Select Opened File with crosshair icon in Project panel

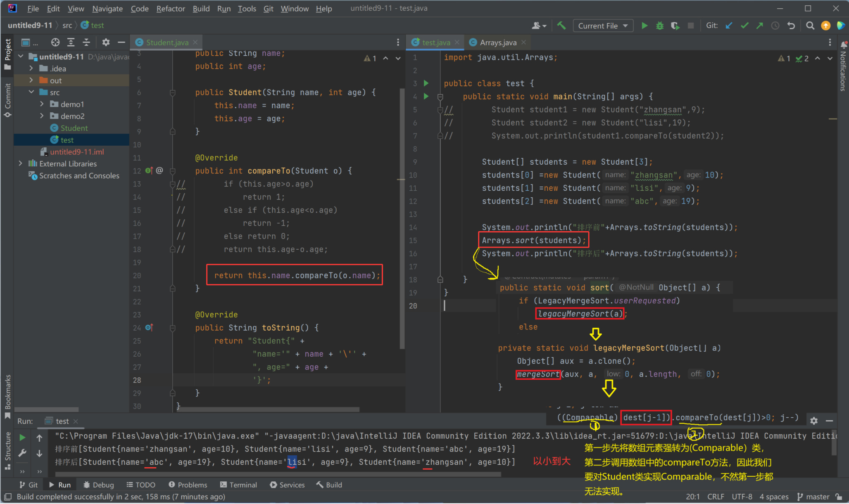[x=55, y=42]
